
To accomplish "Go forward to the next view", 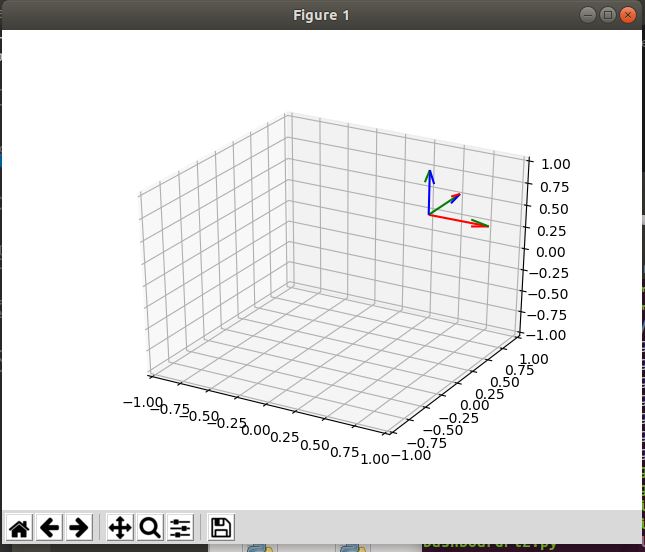I will [x=79, y=527].
